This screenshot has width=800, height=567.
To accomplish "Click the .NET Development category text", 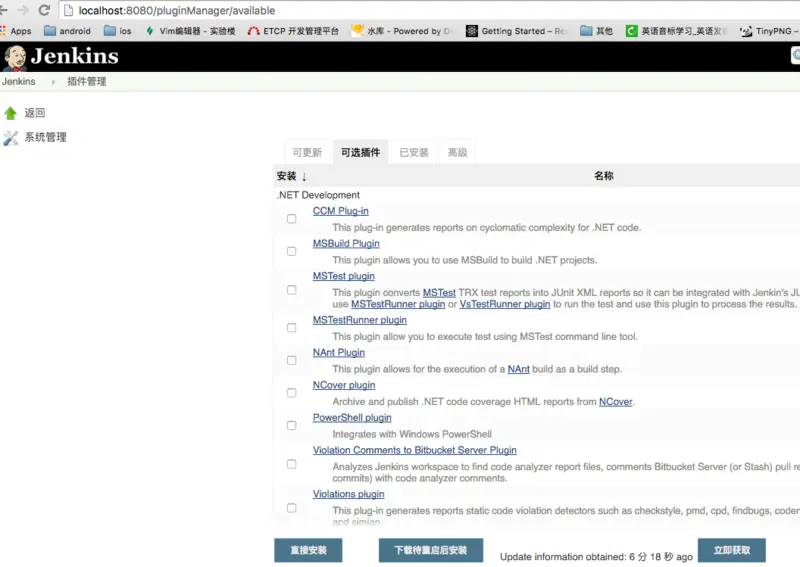I will pyautogui.click(x=318, y=195).
